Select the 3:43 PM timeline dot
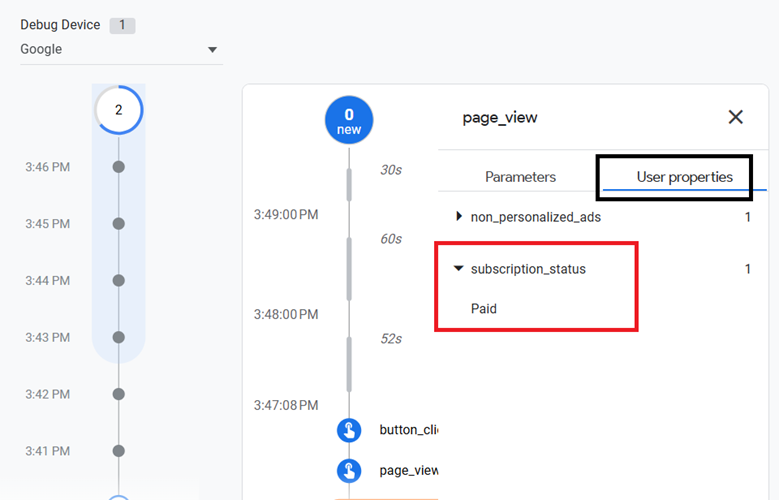This screenshot has height=500, width=779. [x=118, y=337]
